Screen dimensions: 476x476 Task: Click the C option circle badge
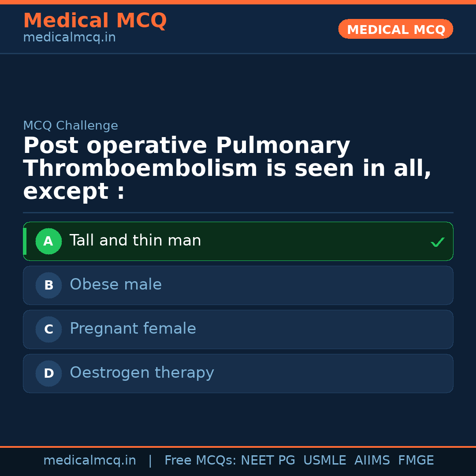click(48, 329)
